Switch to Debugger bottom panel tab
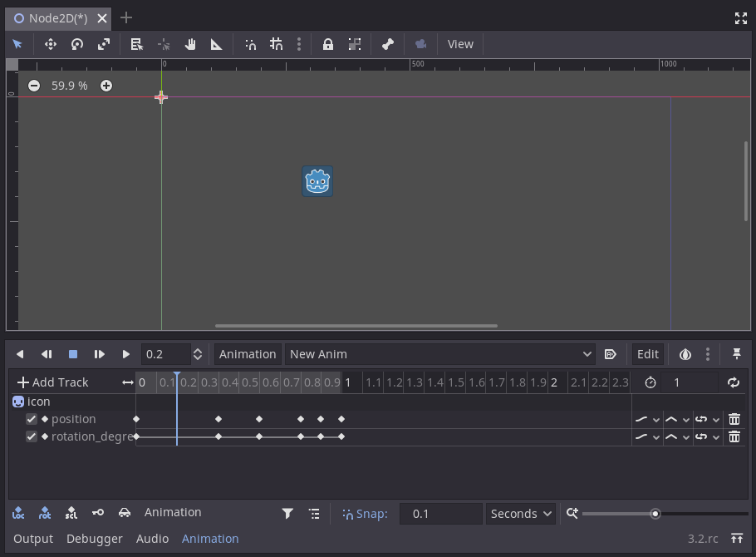Viewport: 756px width, 557px height. [95, 539]
